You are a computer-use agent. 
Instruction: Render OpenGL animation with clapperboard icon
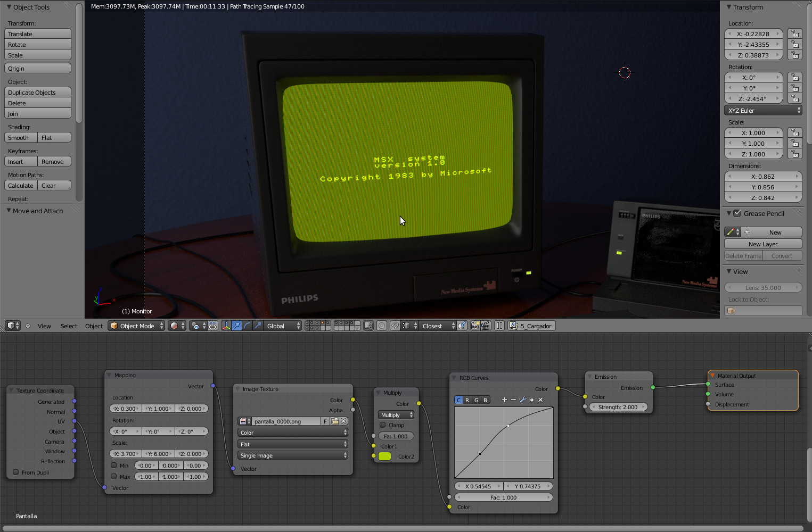[486, 326]
